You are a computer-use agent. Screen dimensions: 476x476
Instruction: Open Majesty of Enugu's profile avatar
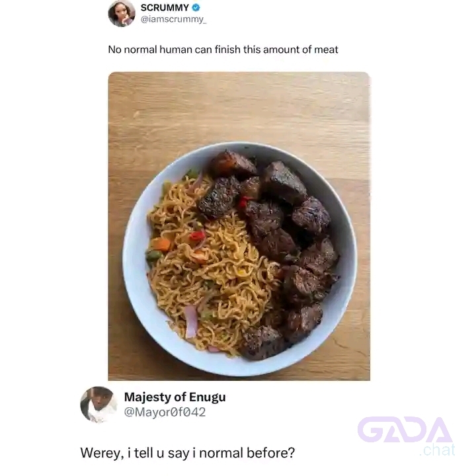tap(99, 405)
